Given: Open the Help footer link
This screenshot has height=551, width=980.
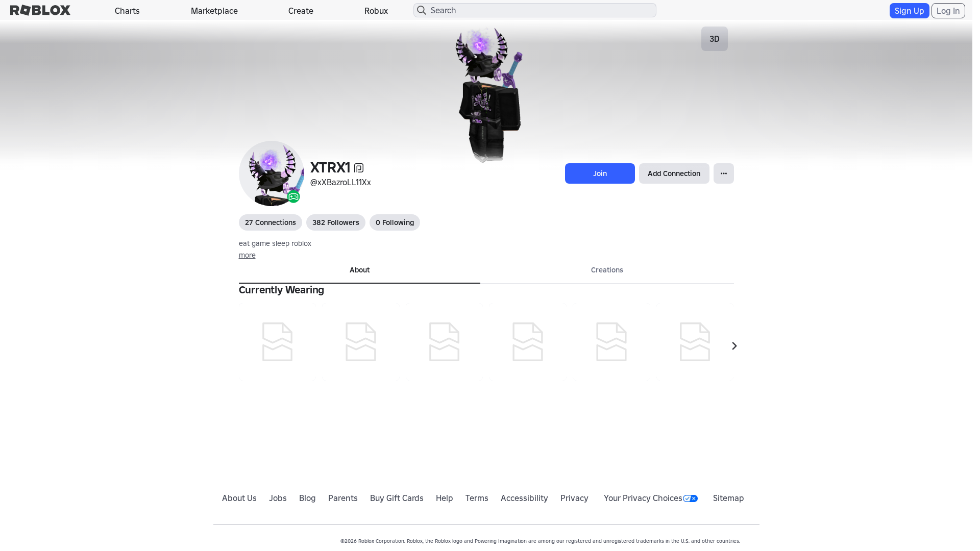Looking at the screenshot, I should point(445,498).
